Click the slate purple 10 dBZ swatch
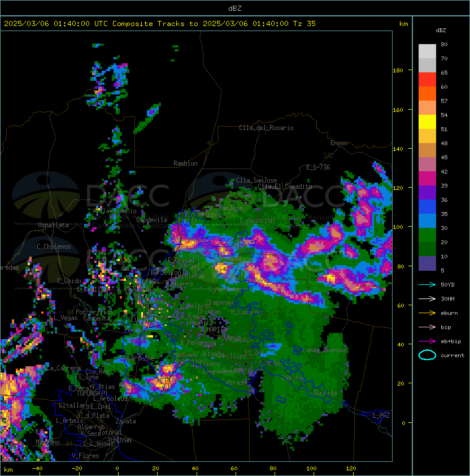 click(427, 263)
